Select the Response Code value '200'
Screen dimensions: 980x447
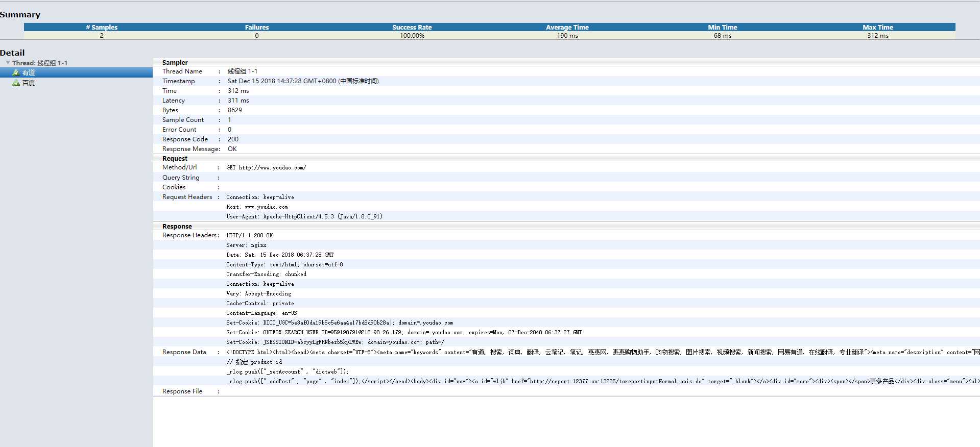point(233,139)
